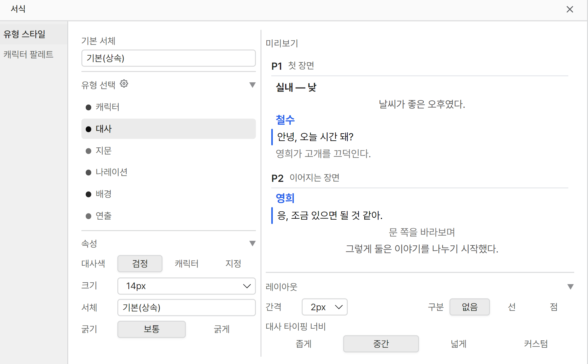This screenshot has height=364, width=588.
Task: Set typing width to 좁게
Action: point(304,344)
